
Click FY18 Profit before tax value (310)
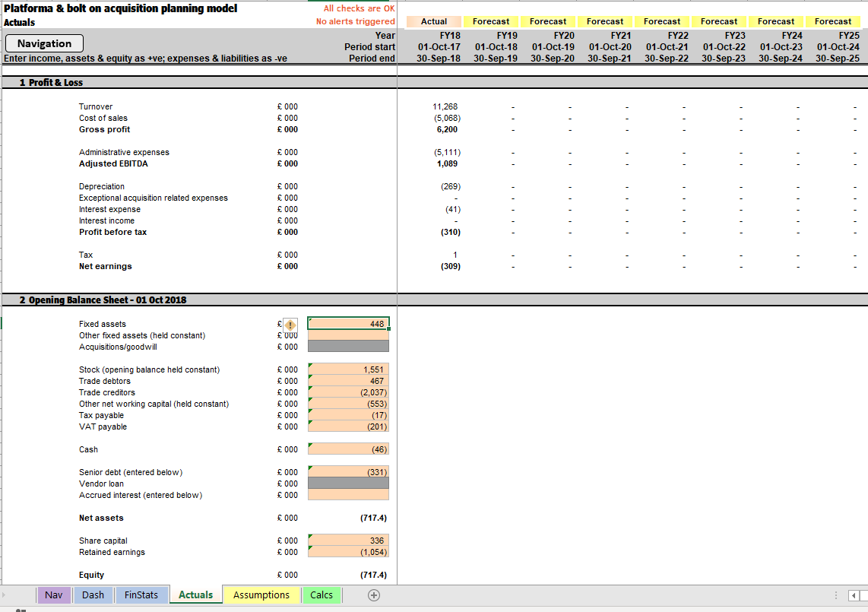pos(451,232)
